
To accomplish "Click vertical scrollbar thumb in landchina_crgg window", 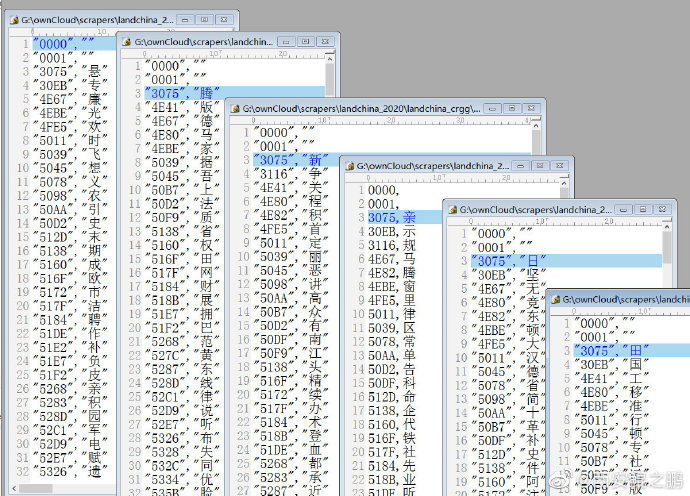I will tap(536, 143).
